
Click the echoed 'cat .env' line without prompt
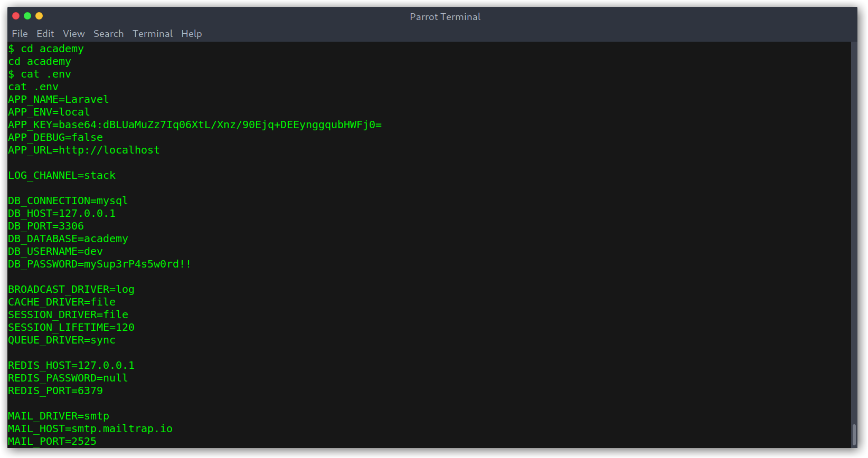click(x=33, y=87)
